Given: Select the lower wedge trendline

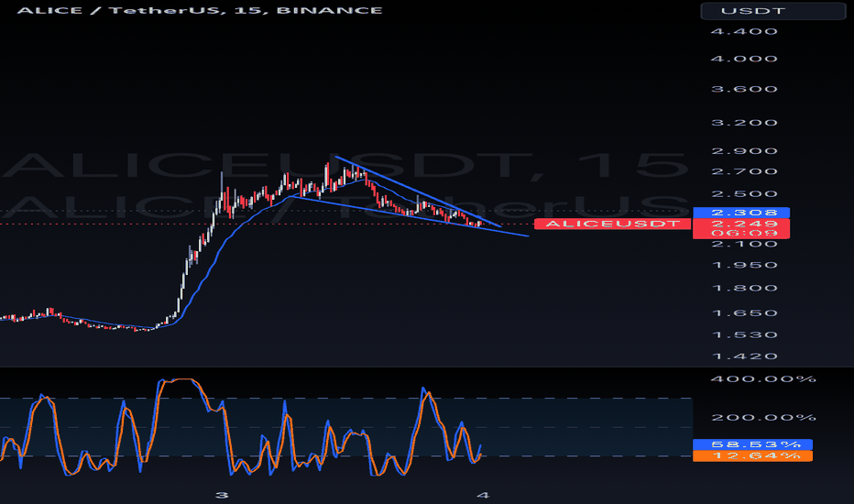Looking at the screenshot, I should 409,215.
